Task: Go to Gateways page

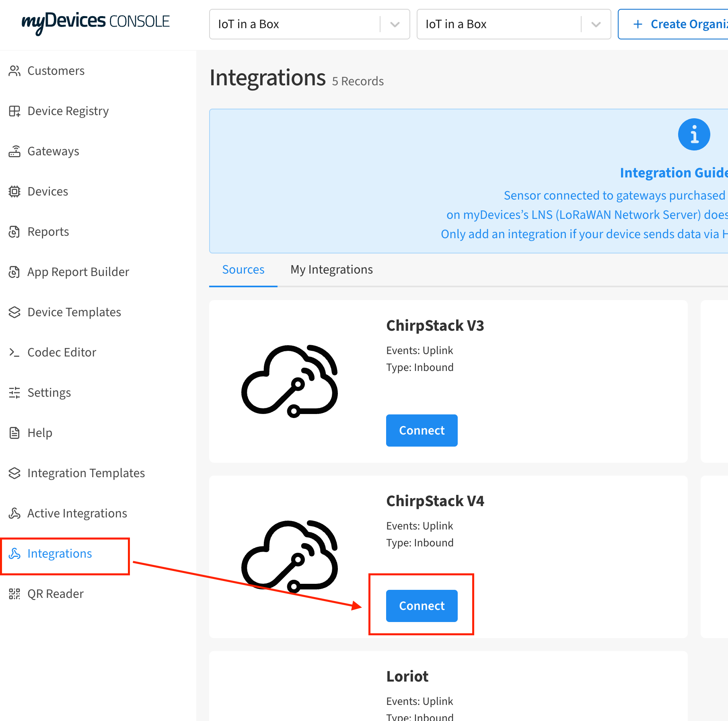Action: (x=53, y=151)
